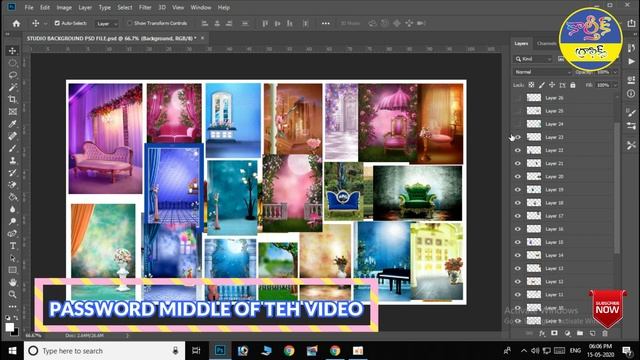
Task: Open more align options (three dots)
Action: pos(325,23)
